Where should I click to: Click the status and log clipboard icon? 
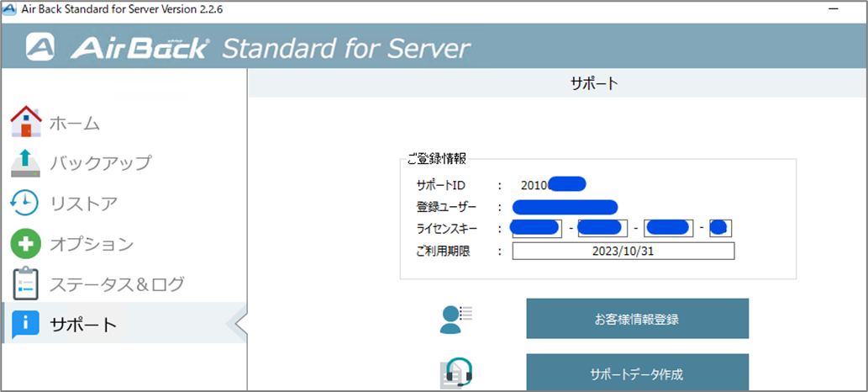(25, 283)
